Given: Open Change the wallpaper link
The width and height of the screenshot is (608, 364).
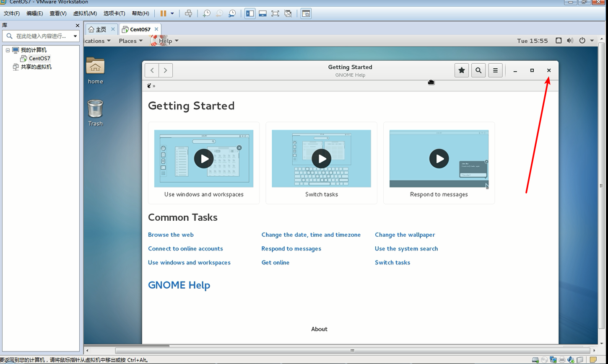Looking at the screenshot, I should [405, 235].
